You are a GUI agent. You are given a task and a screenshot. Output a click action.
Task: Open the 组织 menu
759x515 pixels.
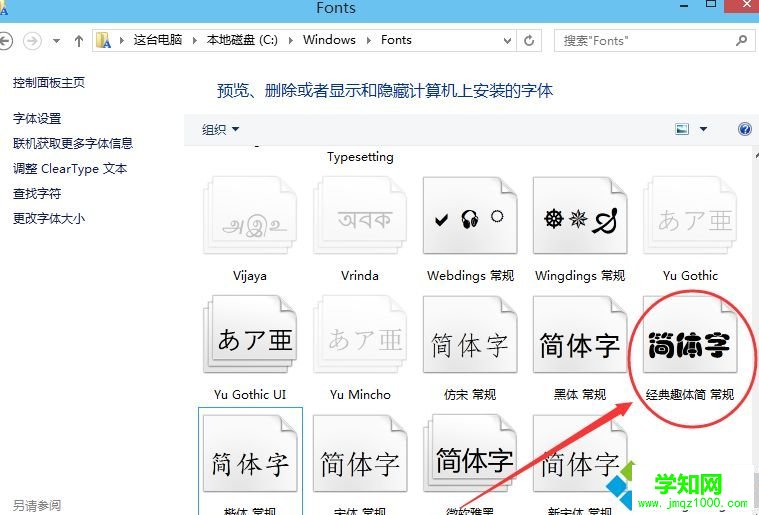220,129
